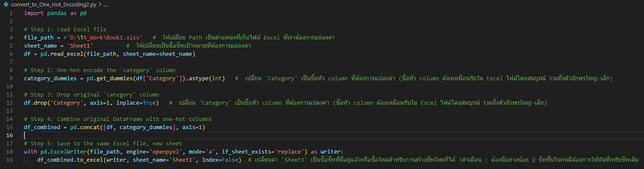Viewport: 644px width, 169px height.
Task: Click line number 4 in the gutter
Action: coord(11,37)
